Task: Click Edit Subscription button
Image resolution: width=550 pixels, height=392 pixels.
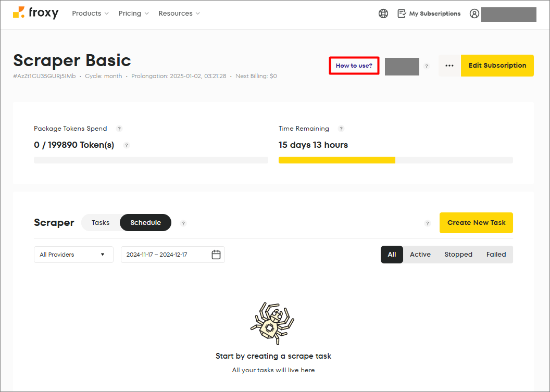Action: click(497, 66)
